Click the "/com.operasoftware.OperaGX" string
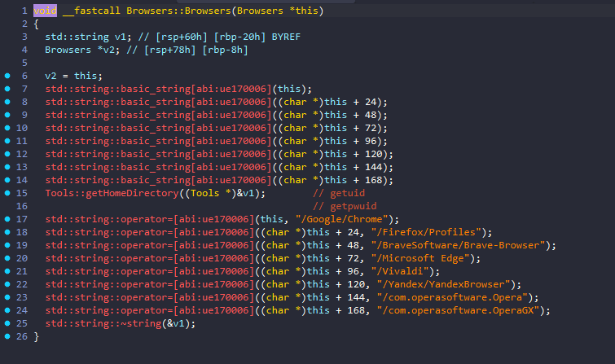The height and width of the screenshot is (364, 615). 463,310
